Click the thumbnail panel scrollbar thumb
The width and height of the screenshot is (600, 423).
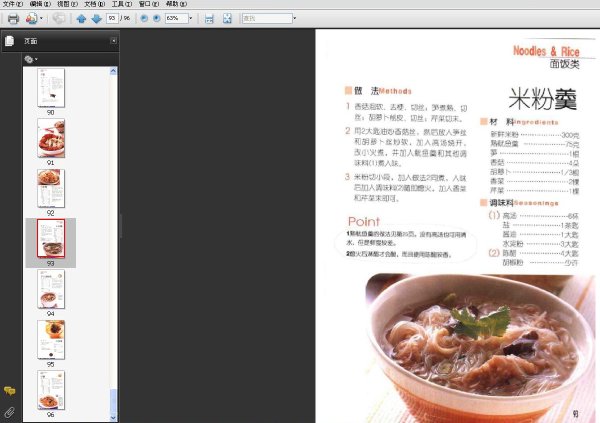click(113, 401)
